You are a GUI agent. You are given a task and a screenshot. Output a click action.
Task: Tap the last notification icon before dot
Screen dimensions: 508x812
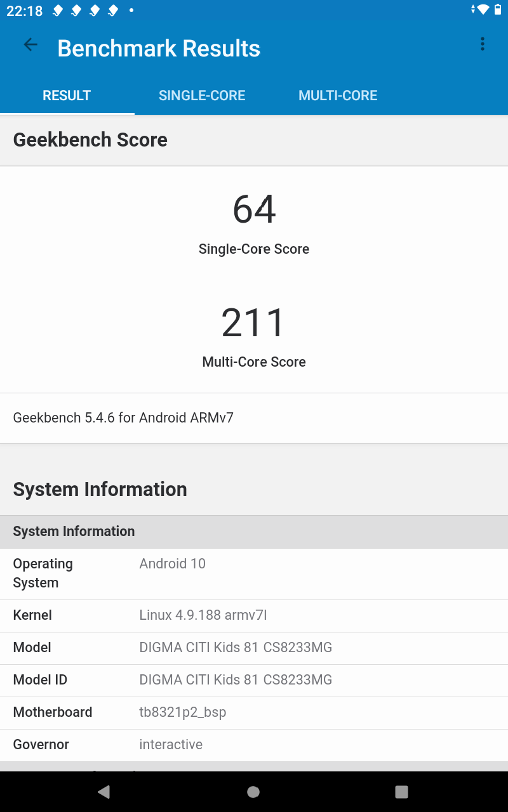click(x=113, y=11)
